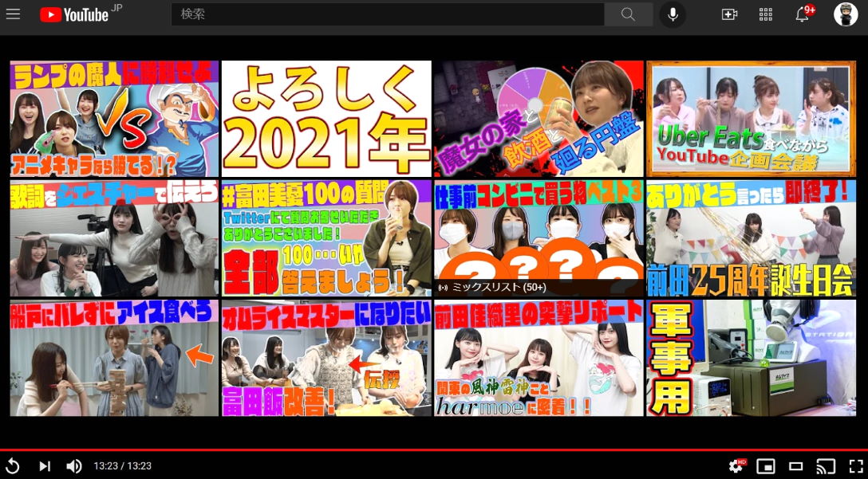Screen dimensions: 868x479
Task: Toggle theater mode view
Action: tap(795, 466)
